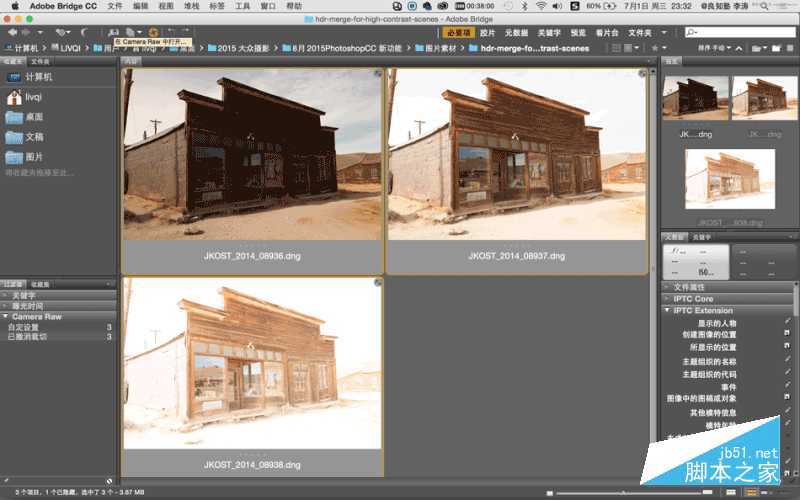Switch to the 元数据 workspace
800x500 pixels.
[517, 32]
